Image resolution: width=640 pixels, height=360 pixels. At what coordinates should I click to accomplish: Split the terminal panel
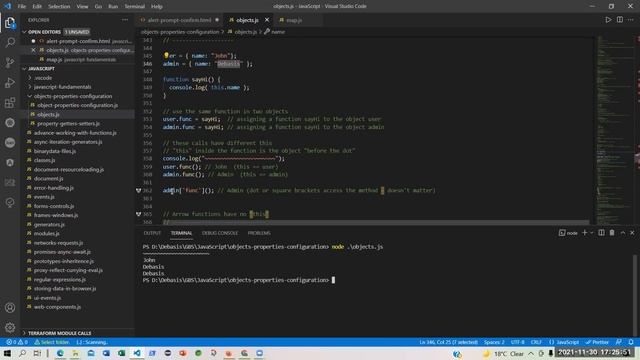(x=601, y=233)
